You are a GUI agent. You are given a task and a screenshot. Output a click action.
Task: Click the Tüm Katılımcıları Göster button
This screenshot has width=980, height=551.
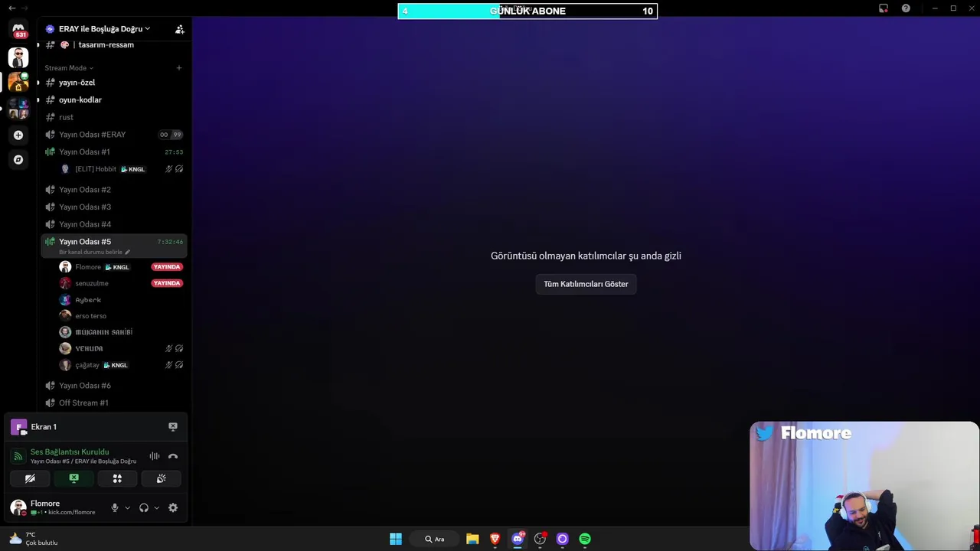[x=586, y=284]
